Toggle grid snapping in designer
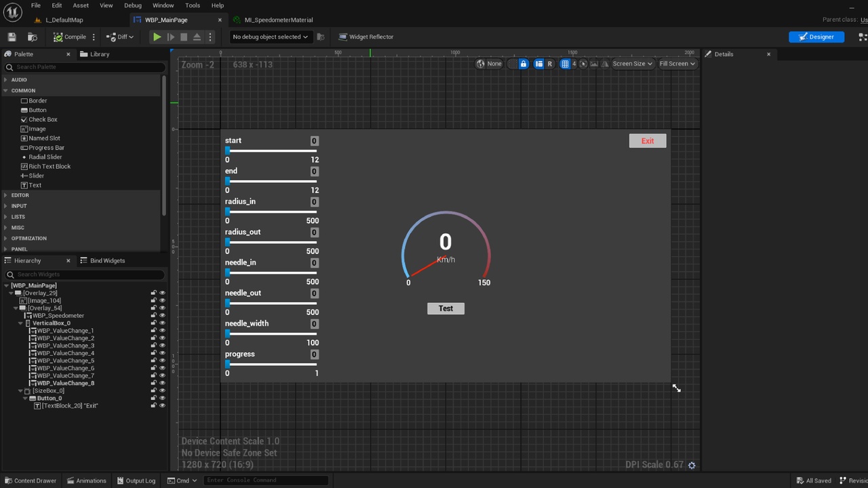This screenshot has height=488, width=868. [x=565, y=64]
